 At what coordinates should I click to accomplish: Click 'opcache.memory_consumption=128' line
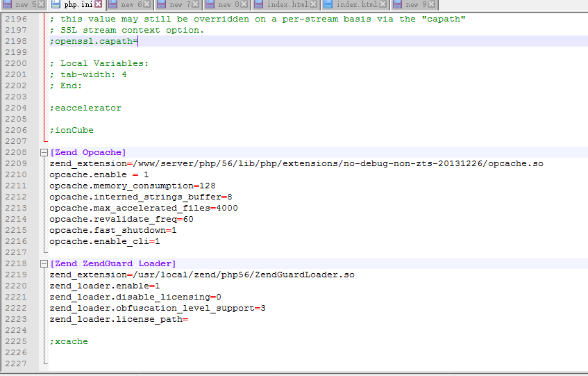coord(133,186)
